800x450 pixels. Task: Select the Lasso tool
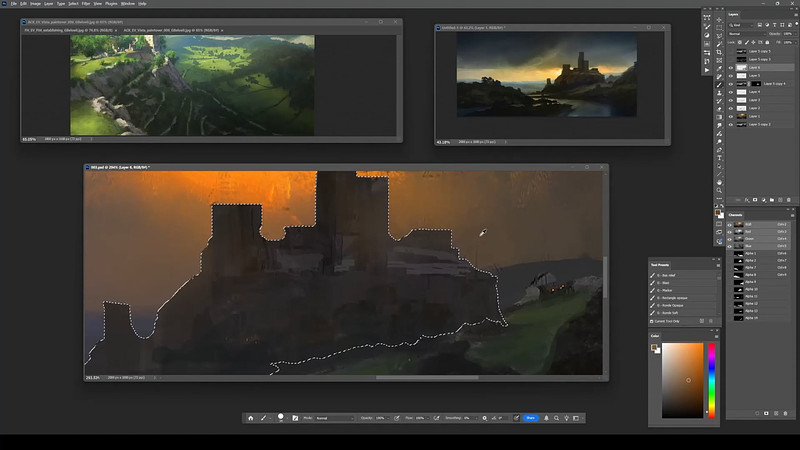[719, 36]
